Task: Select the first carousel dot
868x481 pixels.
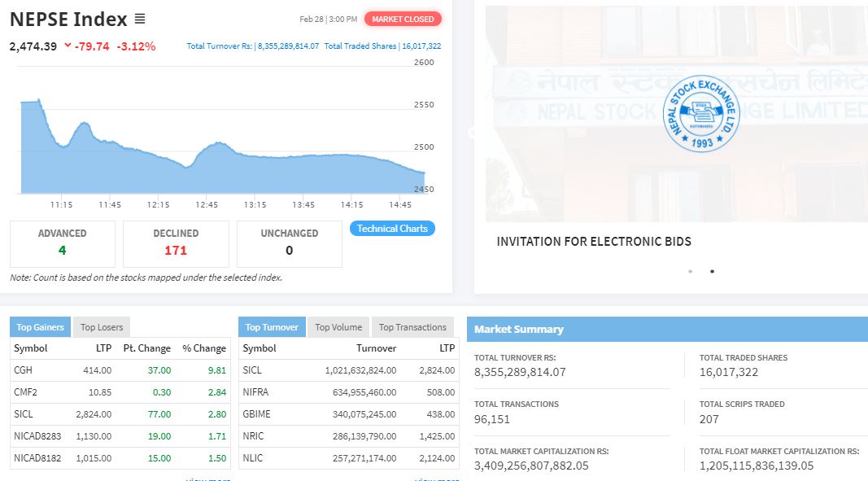Action: tap(691, 272)
